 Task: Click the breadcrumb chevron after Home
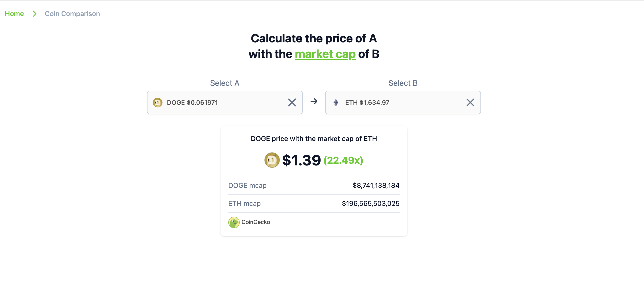click(x=35, y=14)
